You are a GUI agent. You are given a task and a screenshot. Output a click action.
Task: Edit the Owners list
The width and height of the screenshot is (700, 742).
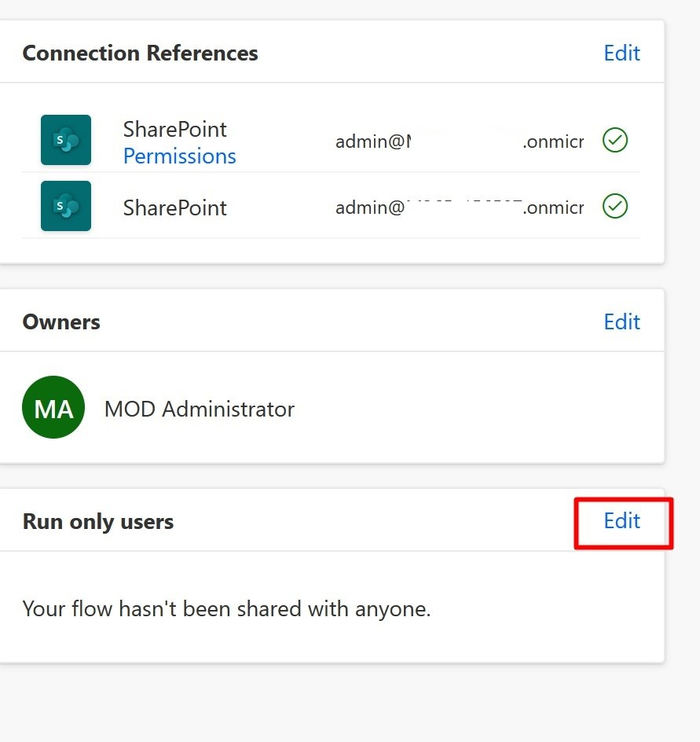click(x=621, y=322)
